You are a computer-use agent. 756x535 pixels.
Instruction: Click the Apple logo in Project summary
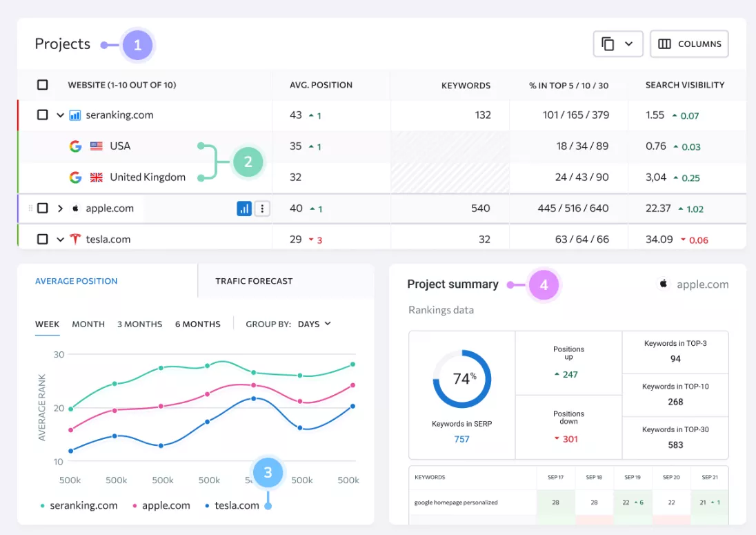coord(664,284)
